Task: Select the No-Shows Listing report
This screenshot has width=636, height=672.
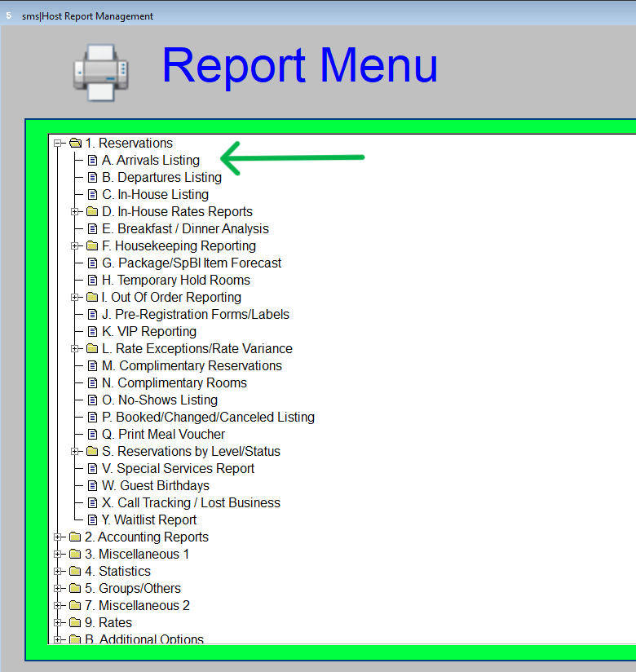Action: (160, 400)
